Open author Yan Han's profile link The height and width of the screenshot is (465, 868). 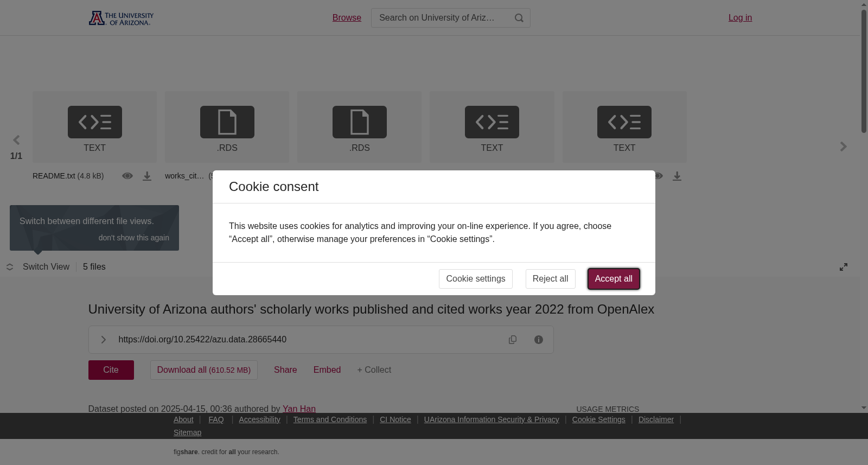point(299,409)
